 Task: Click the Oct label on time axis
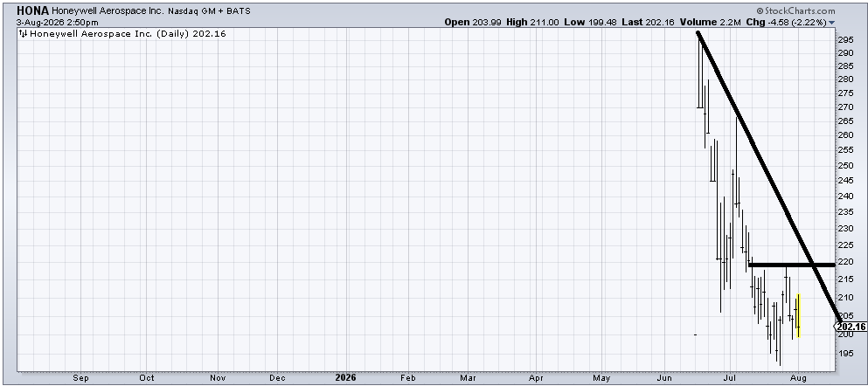tap(147, 378)
